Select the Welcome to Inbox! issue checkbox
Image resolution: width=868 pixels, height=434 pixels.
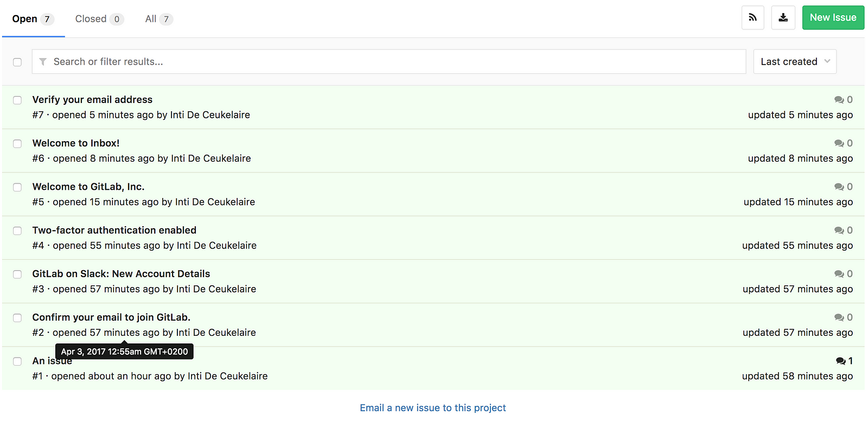(x=17, y=144)
